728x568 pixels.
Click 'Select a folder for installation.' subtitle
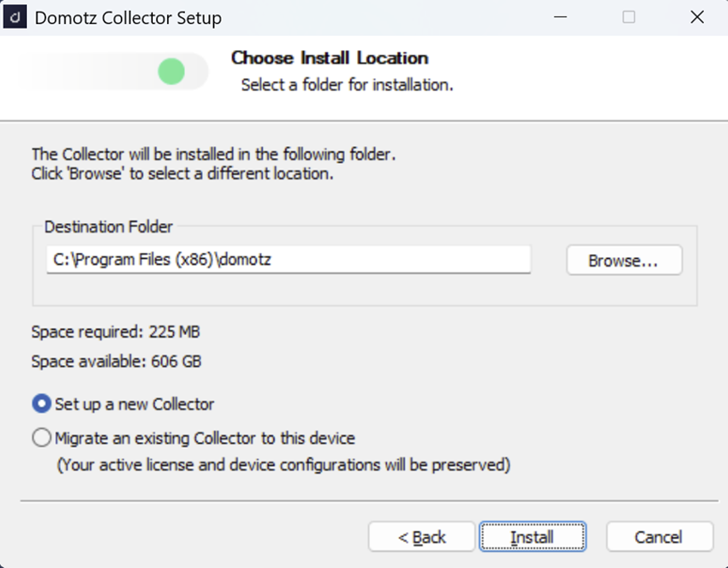coord(347,85)
